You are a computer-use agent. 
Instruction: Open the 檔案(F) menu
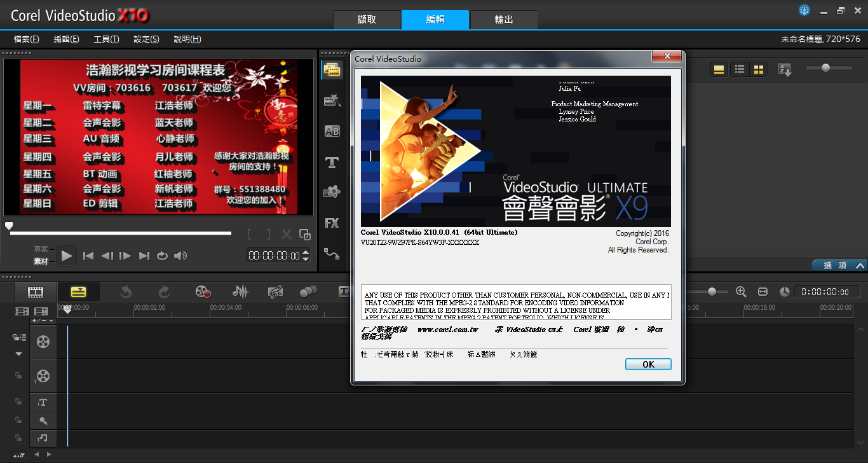[26, 39]
